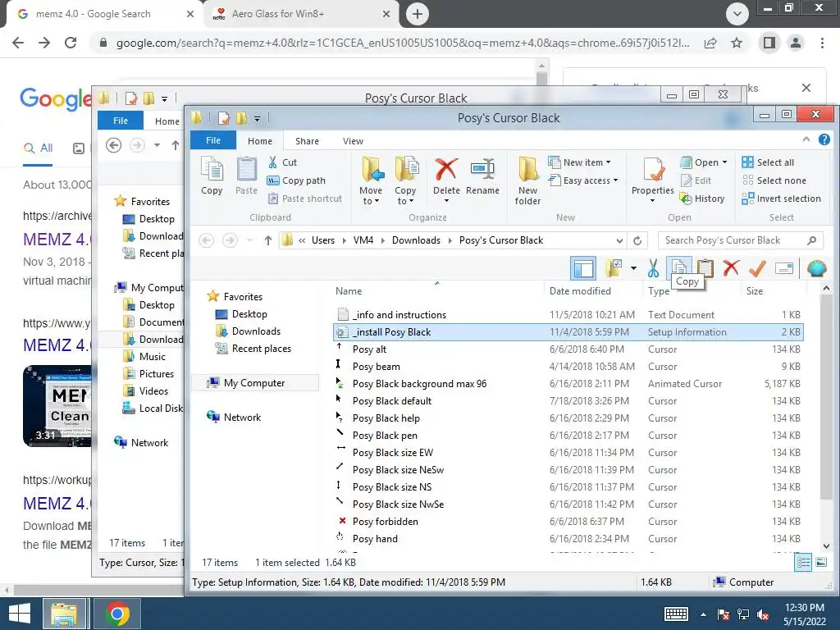Switch to Aero Glass for Win8+ tab
The width and height of the screenshot is (840, 630).
click(x=301, y=14)
